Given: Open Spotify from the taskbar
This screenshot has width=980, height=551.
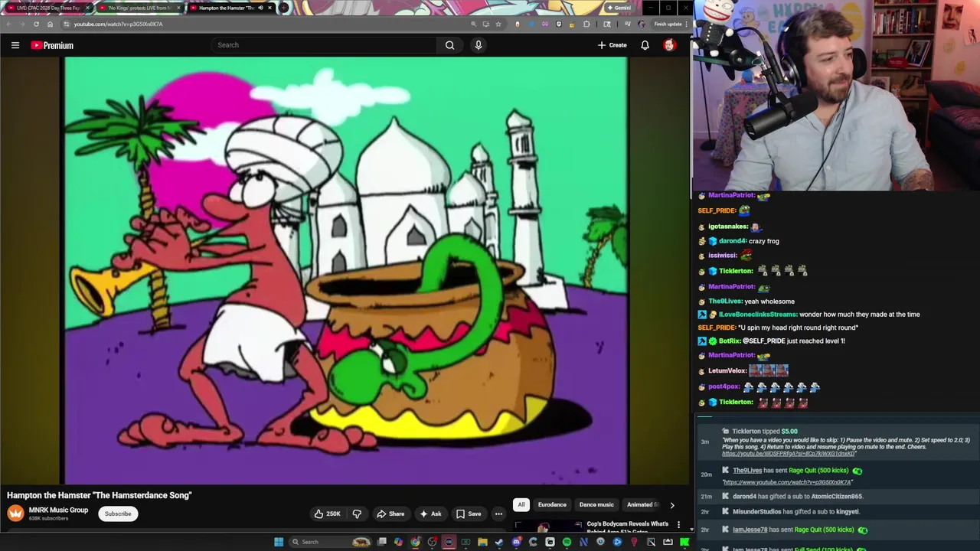Looking at the screenshot, I should (x=567, y=542).
